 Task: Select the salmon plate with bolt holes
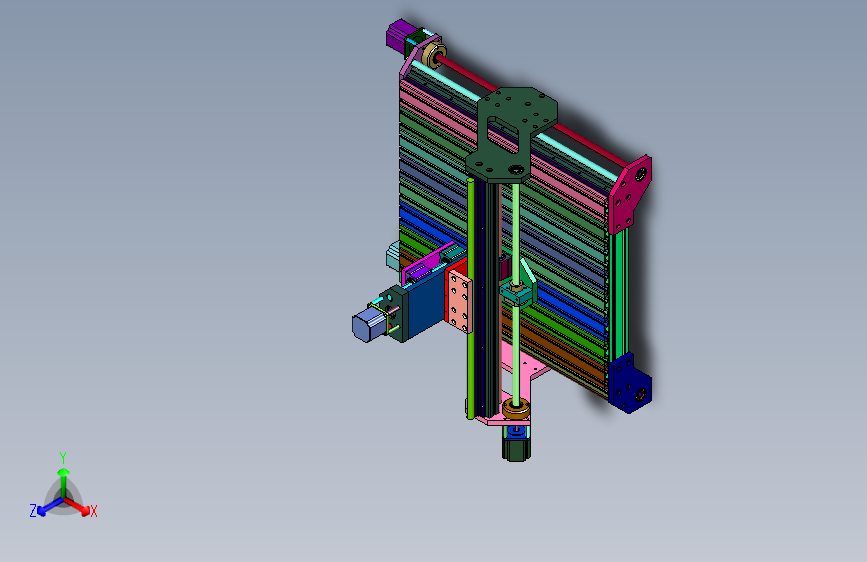coord(459,301)
